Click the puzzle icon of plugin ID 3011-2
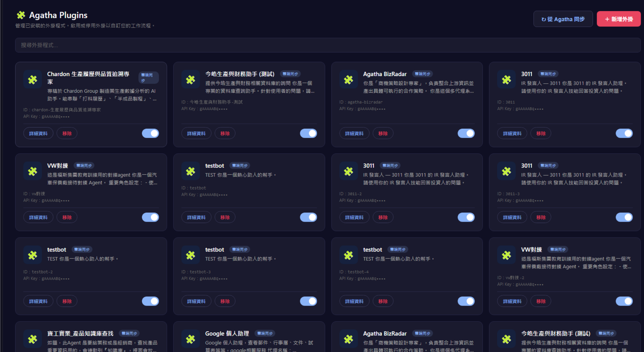This screenshot has height=352, width=644. click(348, 171)
